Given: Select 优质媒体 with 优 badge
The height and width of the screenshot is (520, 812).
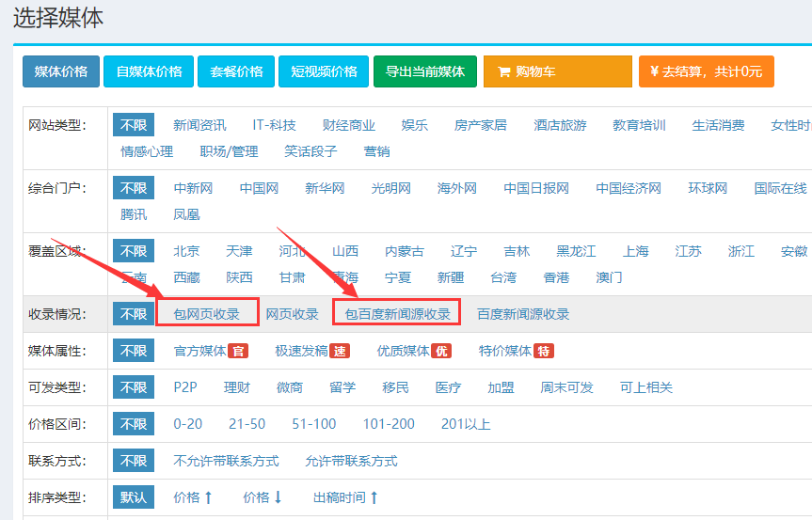Looking at the screenshot, I should pos(414,351).
